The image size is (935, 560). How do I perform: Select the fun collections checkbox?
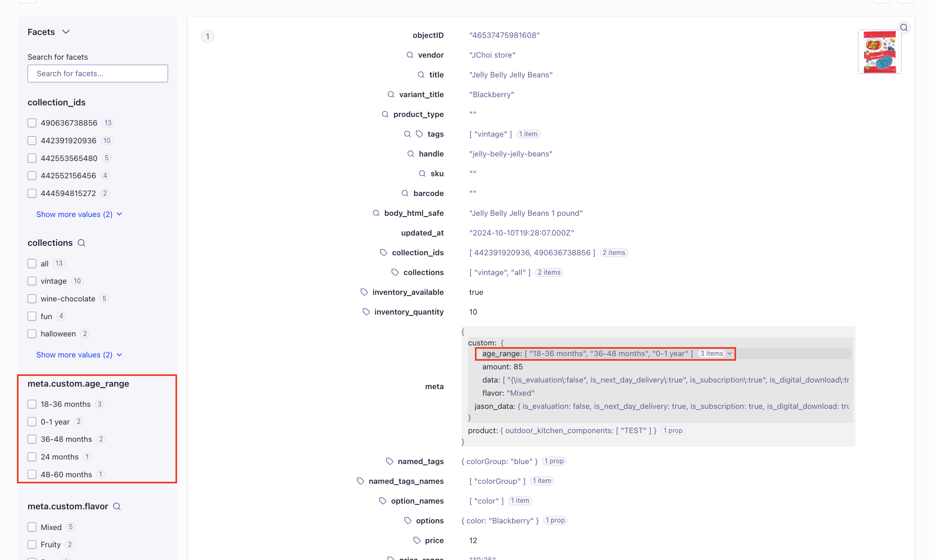point(32,316)
